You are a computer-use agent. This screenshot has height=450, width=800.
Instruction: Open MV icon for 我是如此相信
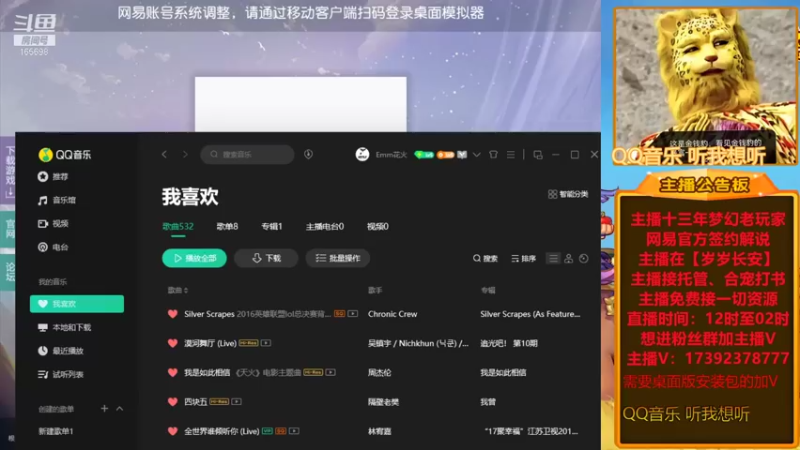coord(331,372)
